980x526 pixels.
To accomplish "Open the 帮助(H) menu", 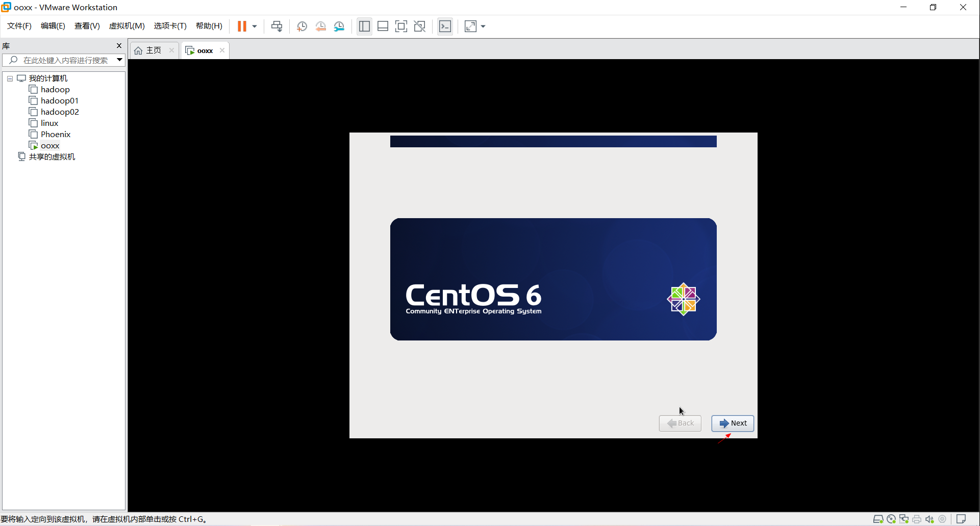I will pos(209,26).
